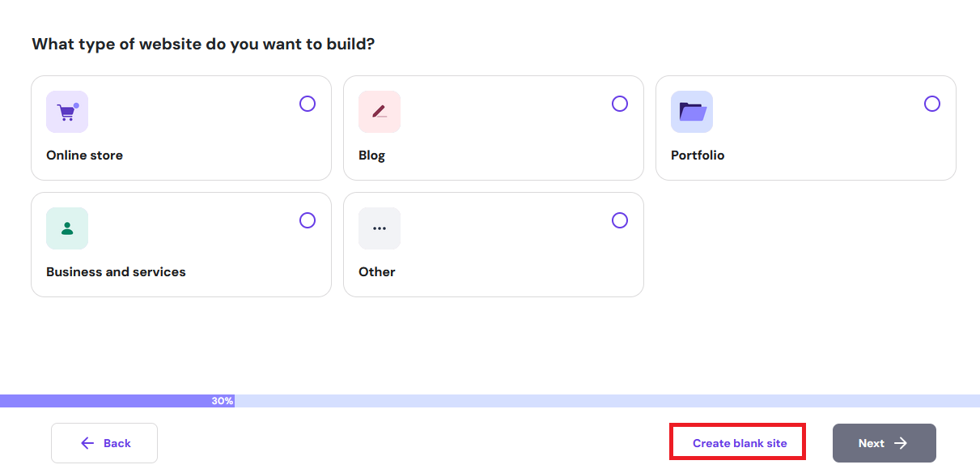This screenshot has height=469, width=980.
Task: Click the pencil icon on the Blog card
Action: coord(380,112)
